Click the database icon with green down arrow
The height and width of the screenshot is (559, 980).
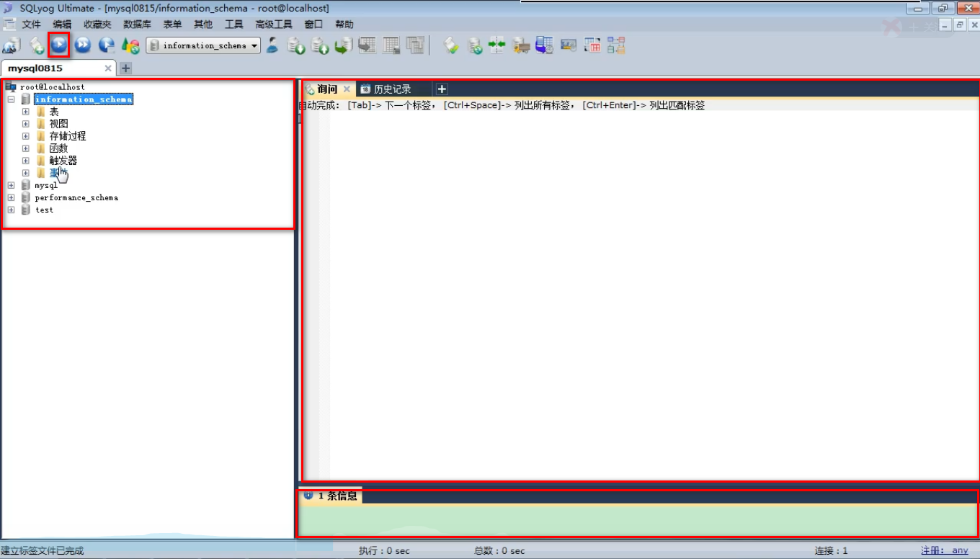pos(296,45)
